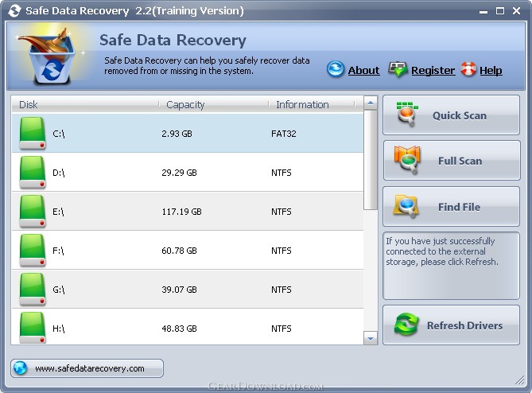Click the Disk column header

85,104
